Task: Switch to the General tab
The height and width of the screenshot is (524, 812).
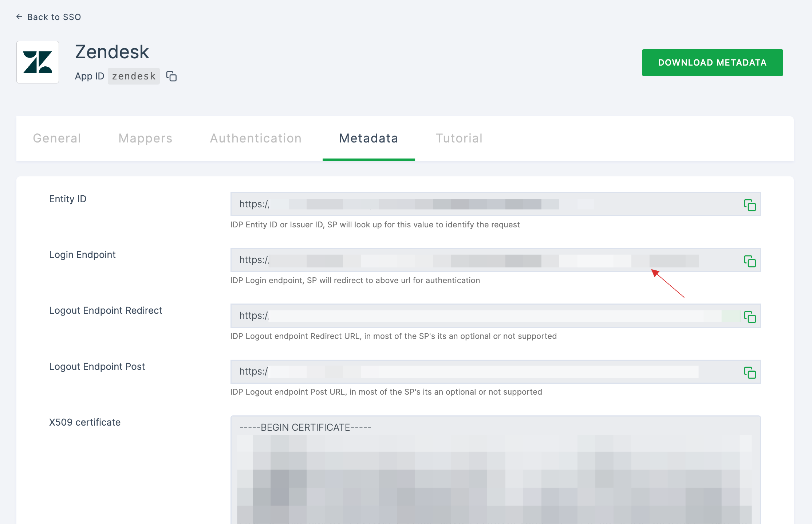Action: click(x=58, y=138)
